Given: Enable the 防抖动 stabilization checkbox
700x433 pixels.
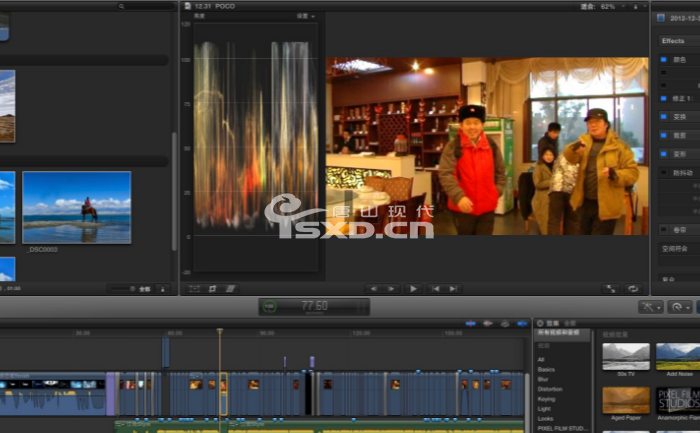Looking at the screenshot, I should click(x=663, y=172).
